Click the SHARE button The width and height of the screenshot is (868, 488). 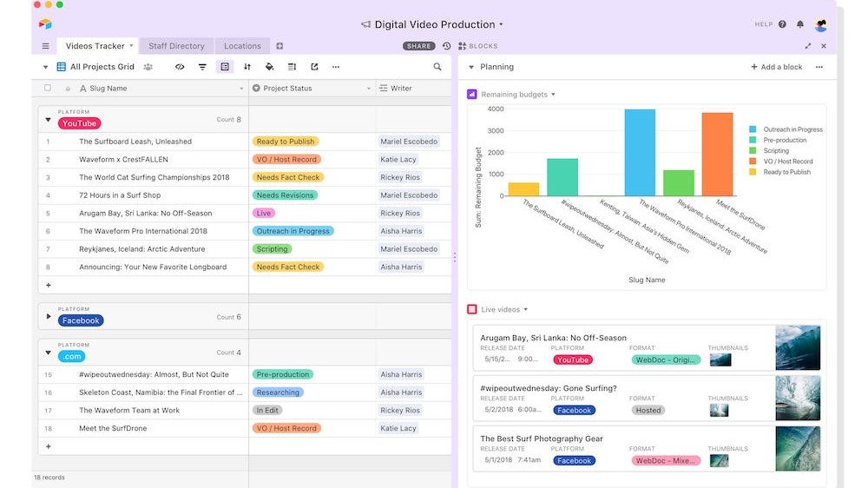pos(419,46)
